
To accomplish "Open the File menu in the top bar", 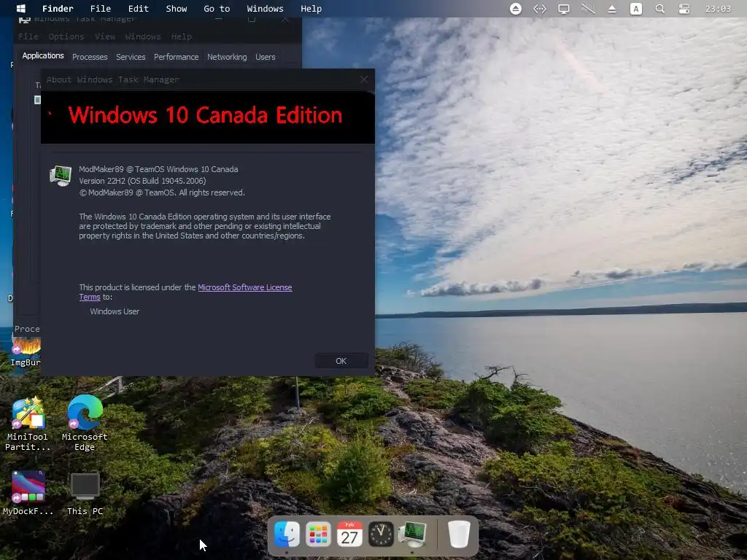I will pos(101,9).
